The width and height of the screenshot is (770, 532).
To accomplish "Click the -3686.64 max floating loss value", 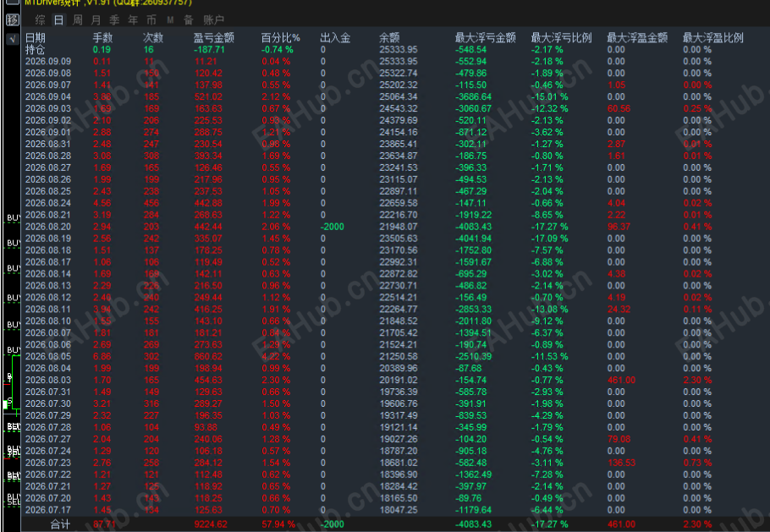I will click(x=473, y=96).
